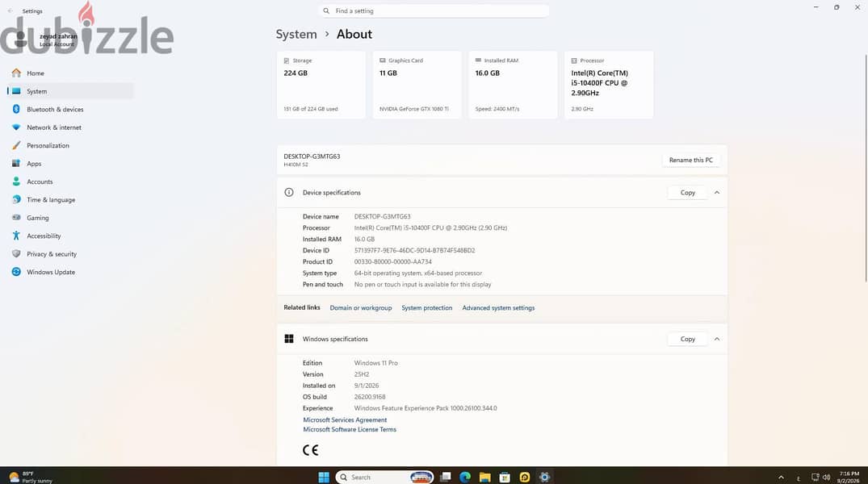The width and height of the screenshot is (868, 484).
Task: Show hidden tray icons chevron
Action: tap(781, 478)
